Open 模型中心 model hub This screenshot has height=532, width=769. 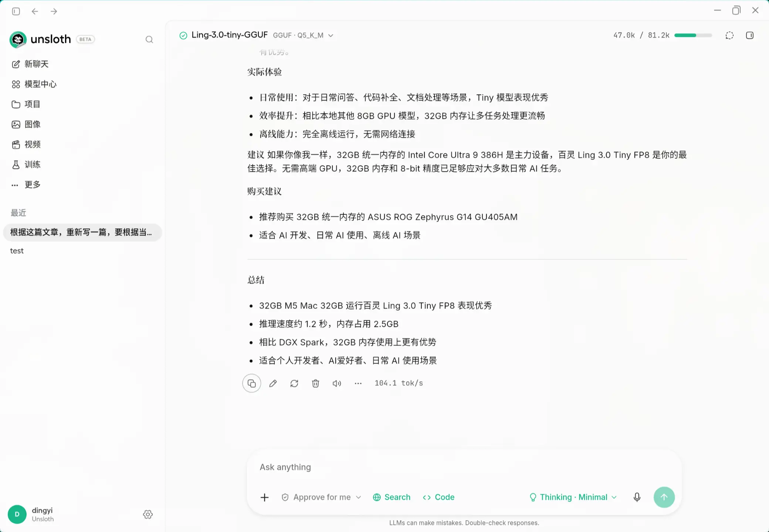(x=34, y=84)
